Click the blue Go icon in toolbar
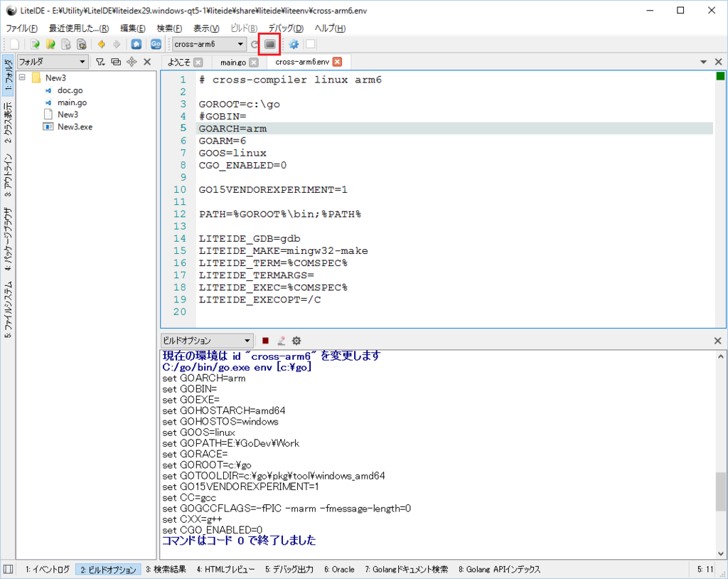 [156, 44]
